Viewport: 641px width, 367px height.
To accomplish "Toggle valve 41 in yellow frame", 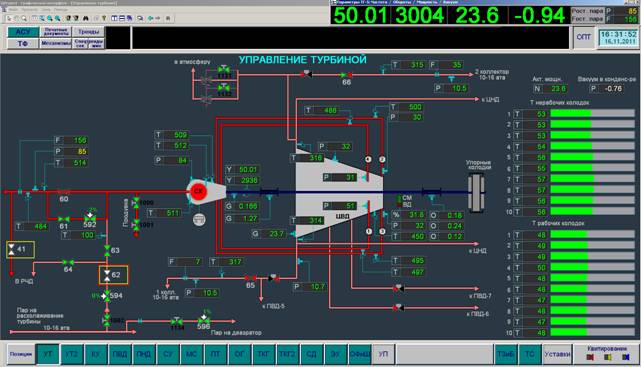I will (20, 249).
